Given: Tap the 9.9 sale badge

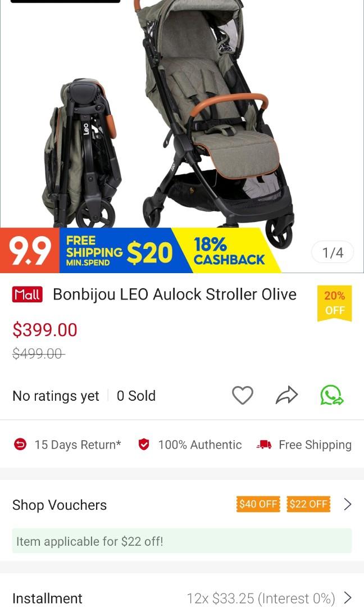Looking at the screenshot, I should pyautogui.click(x=30, y=251).
